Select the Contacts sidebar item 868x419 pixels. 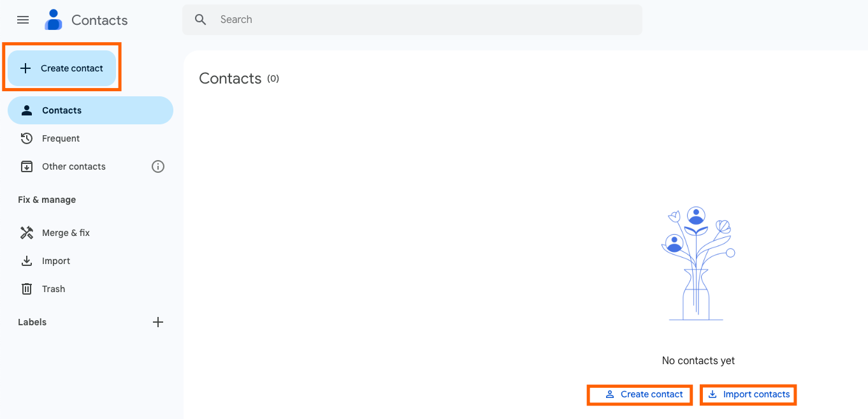tap(90, 110)
